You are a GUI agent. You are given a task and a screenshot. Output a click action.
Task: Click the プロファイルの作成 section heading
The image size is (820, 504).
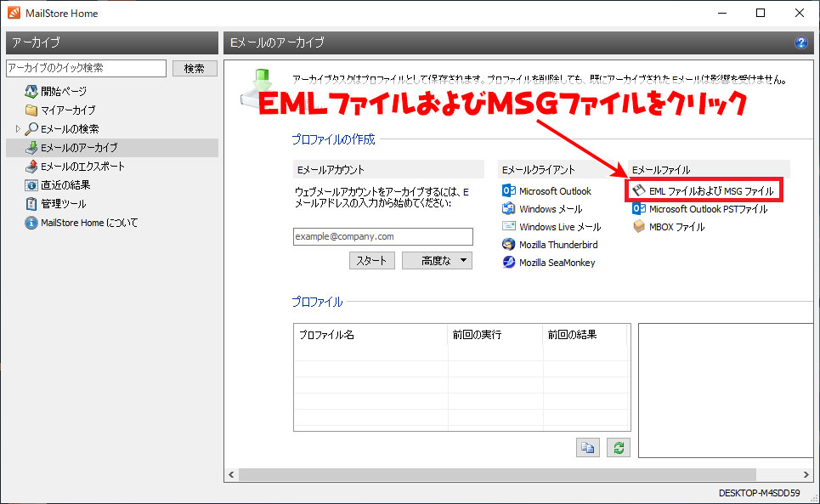click(x=333, y=139)
